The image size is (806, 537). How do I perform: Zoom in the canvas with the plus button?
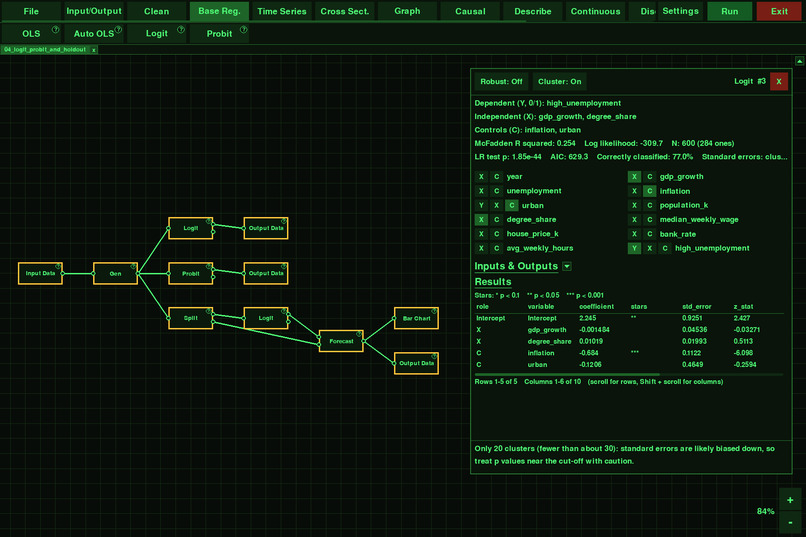click(x=790, y=500)
